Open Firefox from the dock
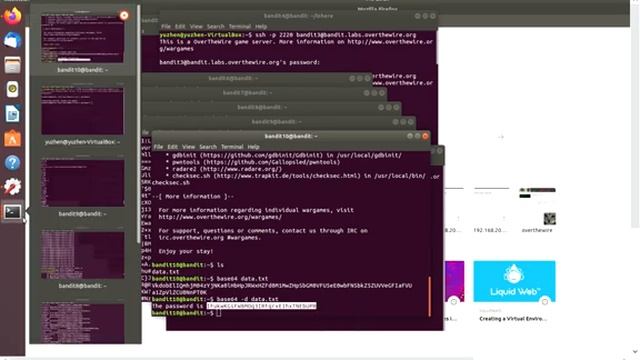Screen dimensions: 640x360 pyautogui.click(x=12, y=16)
